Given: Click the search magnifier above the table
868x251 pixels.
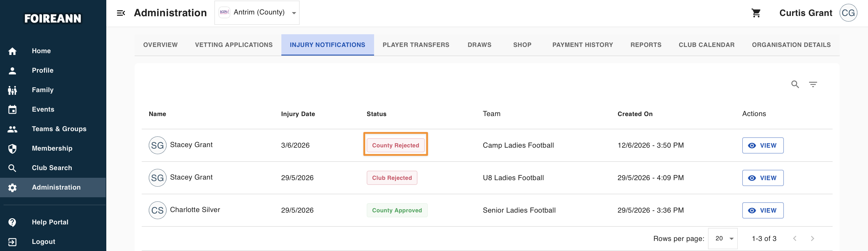Looking at the screenshot, I should click(x=795, y=84).
